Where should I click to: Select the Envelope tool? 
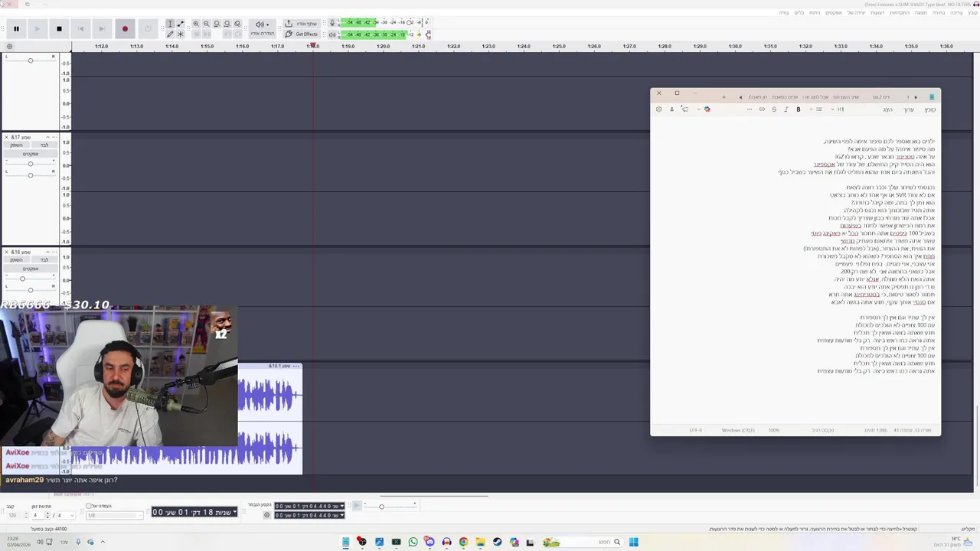click(x=180, y=24)
